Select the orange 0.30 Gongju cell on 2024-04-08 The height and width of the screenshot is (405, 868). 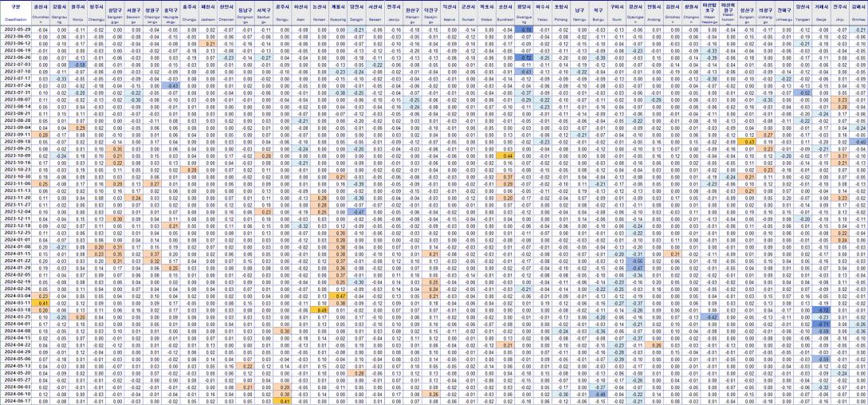coord(284,331)
